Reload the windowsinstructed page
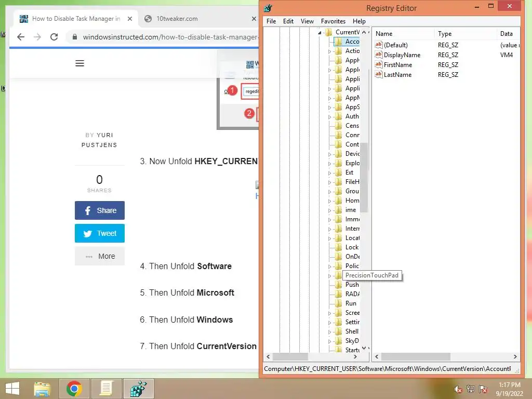532x399 pixels. pos(54,37)
